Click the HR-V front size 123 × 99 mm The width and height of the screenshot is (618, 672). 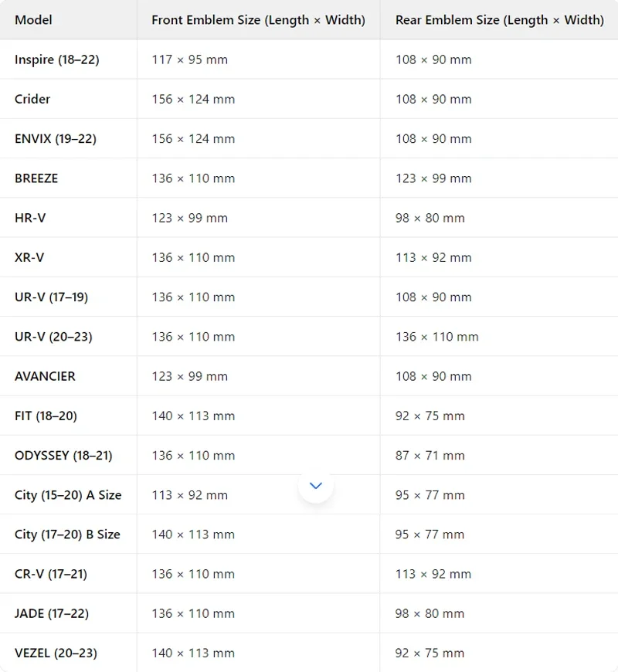click(x=189, y=218)
